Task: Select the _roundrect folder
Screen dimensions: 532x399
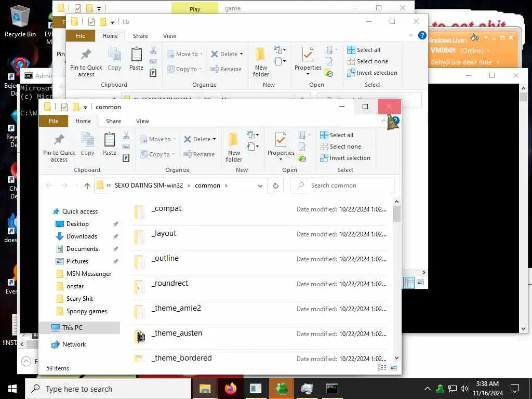Action: (x=260, y=287)
